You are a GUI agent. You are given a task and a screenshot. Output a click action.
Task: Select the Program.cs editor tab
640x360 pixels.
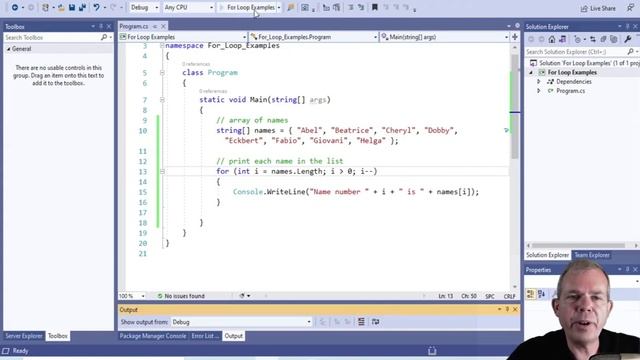pyautogui.click(x=134, y=26)
